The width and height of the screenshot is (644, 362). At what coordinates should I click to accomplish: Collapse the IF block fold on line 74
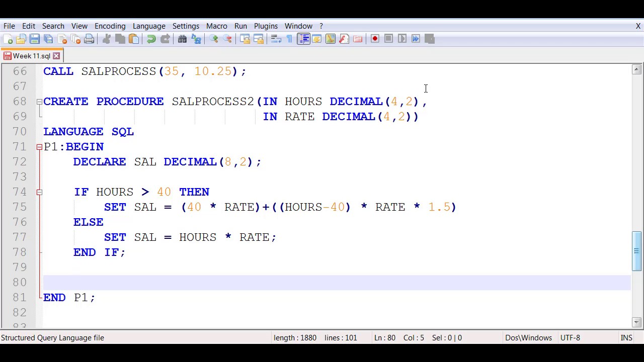pos(39,192)
